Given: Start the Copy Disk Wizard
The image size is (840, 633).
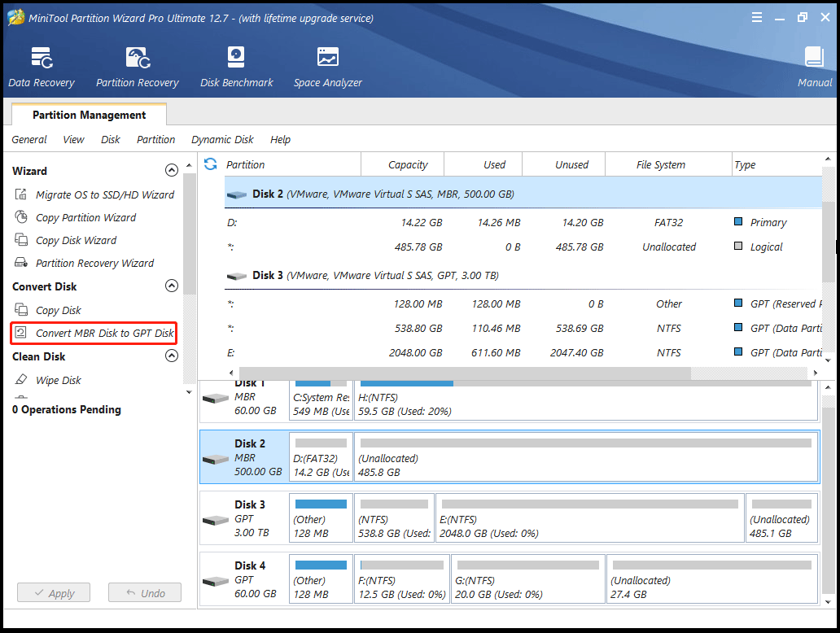Looking at the screenshot, I should (x=76, y=240).
